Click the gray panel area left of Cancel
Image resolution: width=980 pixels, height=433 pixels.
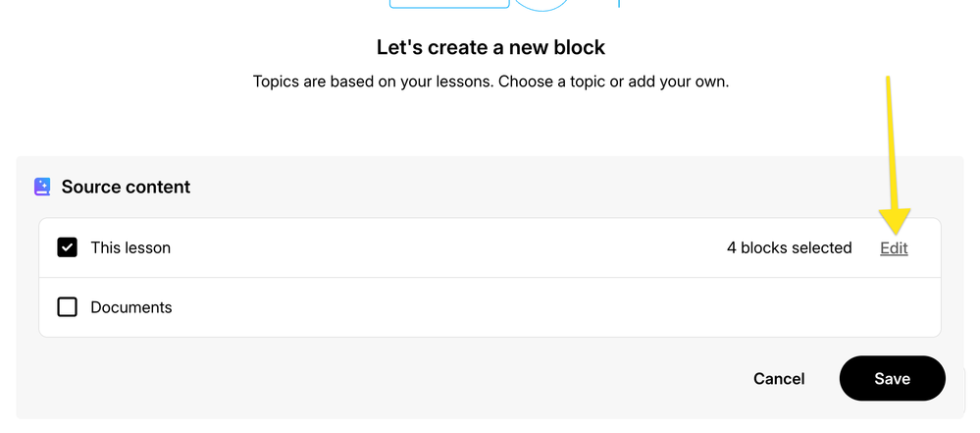[392, 379]
